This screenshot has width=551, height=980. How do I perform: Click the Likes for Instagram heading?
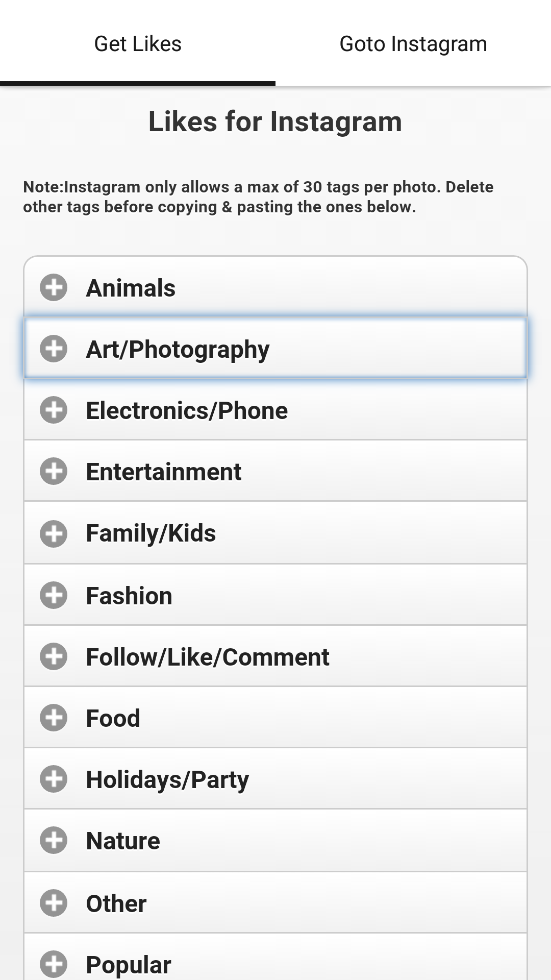click(x=275, y=121)
